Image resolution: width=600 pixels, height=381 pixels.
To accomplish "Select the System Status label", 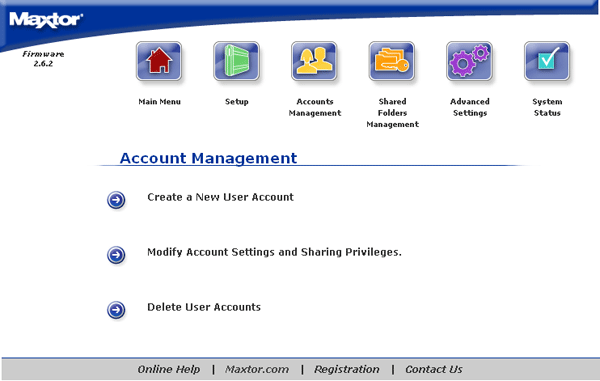I will point(547,107).
